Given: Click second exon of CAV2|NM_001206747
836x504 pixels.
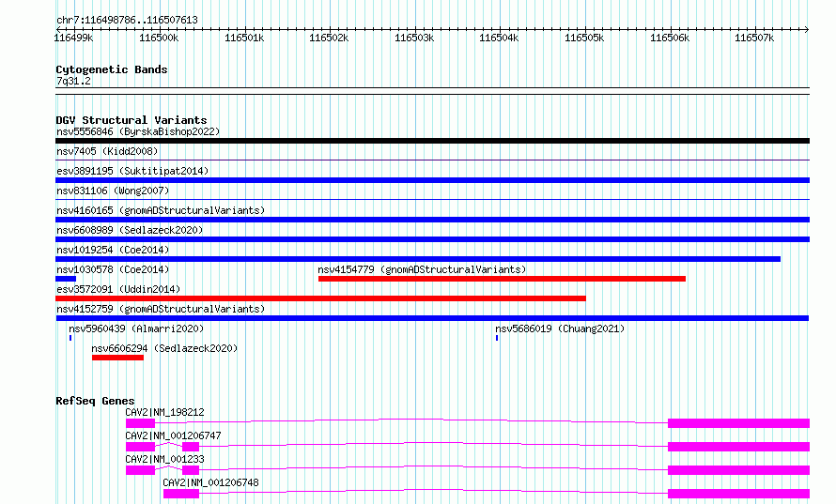Looking at the screenshot, I should pos(191,447).
